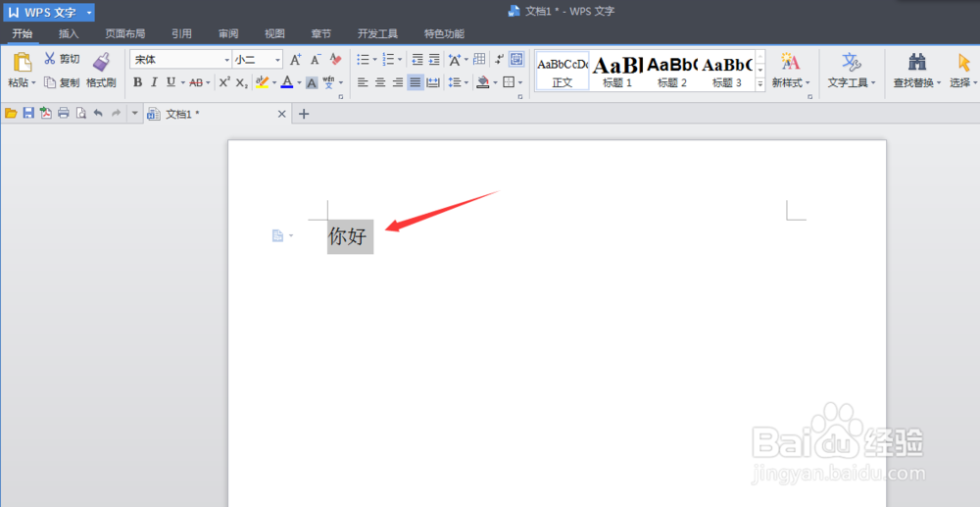Open file with the yellow folder icon

pyautogui.click(x=11, y=113)
